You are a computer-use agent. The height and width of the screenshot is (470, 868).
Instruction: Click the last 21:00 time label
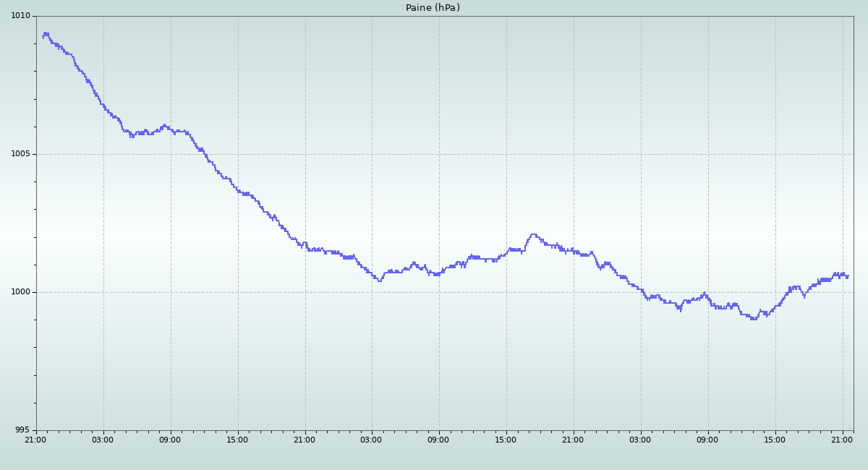point(842,440)
